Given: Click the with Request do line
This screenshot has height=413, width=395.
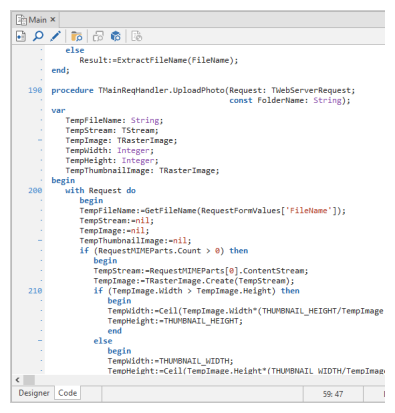Looking at the screenshot, I should [x=100, y=191].
